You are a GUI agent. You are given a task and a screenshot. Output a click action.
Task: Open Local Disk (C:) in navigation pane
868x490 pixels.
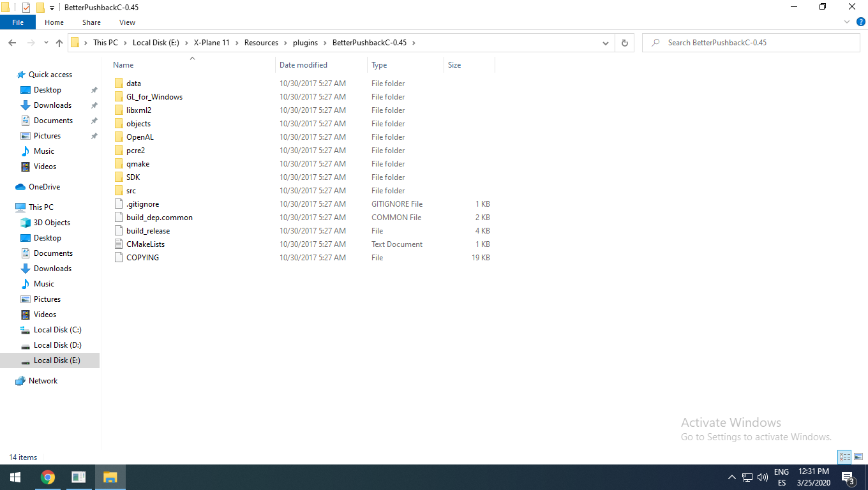[57, 330]
